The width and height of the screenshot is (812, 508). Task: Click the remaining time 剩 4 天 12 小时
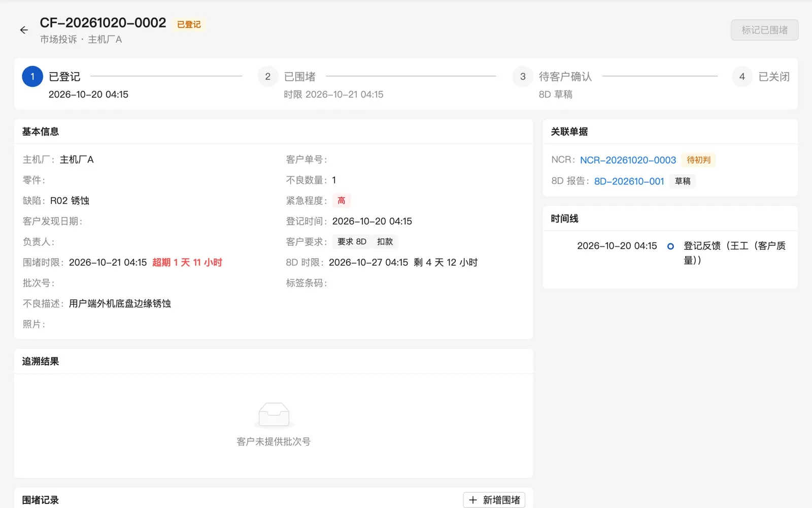pyautogui.click(x=446, y=263)
